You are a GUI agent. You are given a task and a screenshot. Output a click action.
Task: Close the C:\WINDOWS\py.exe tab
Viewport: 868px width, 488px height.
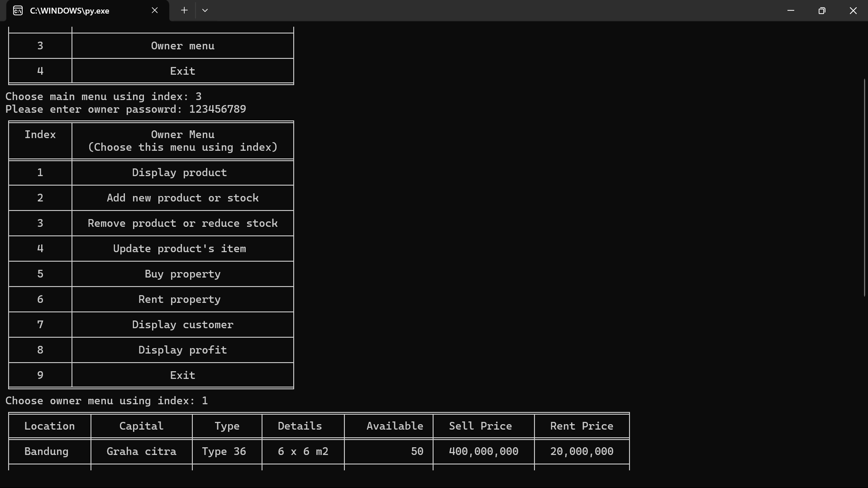point(155,10)
